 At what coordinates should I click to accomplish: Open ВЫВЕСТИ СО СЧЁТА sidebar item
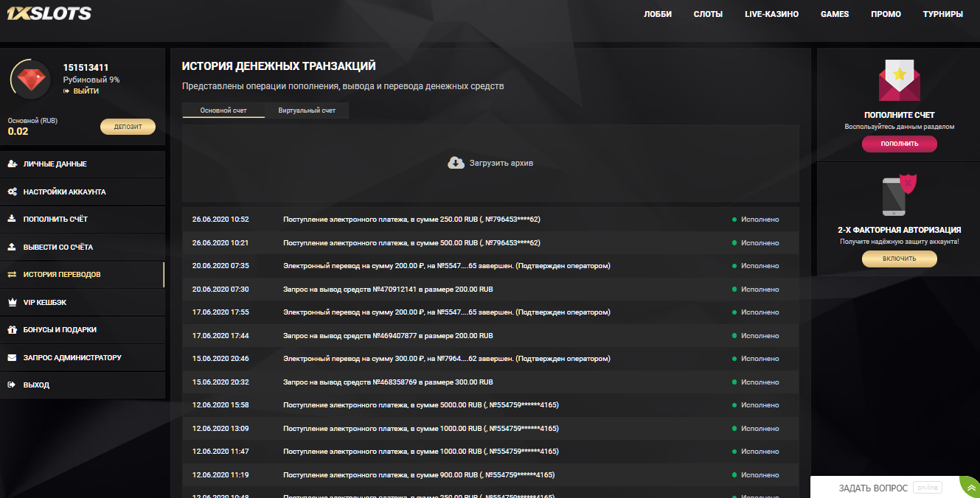[x=58, y=247]
